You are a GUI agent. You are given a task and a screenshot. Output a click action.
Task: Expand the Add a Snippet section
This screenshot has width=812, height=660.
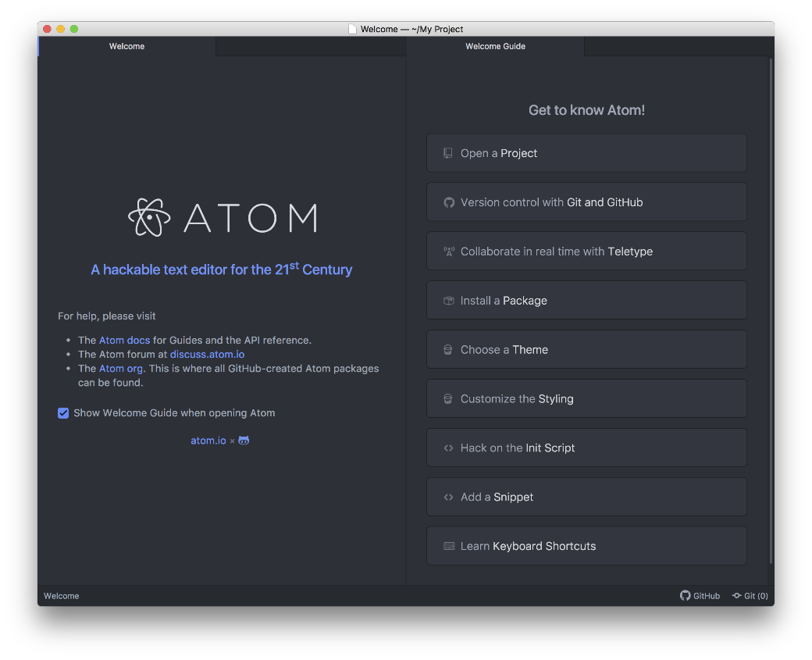[586, 497]
